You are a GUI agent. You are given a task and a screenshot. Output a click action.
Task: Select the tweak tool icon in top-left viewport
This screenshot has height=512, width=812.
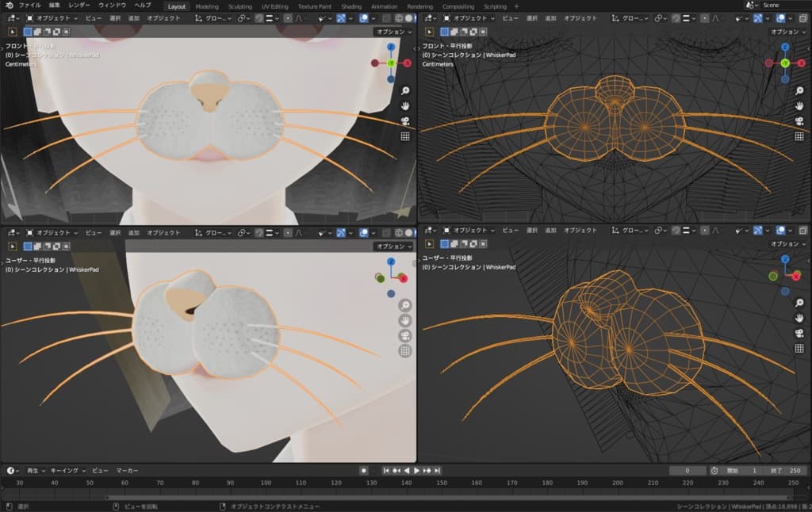12,32
